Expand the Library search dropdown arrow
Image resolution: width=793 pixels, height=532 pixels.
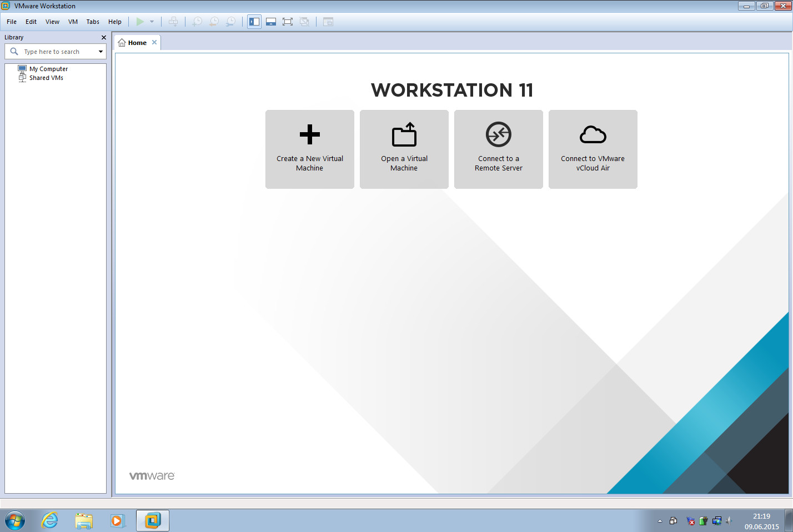tap(101, 52)
